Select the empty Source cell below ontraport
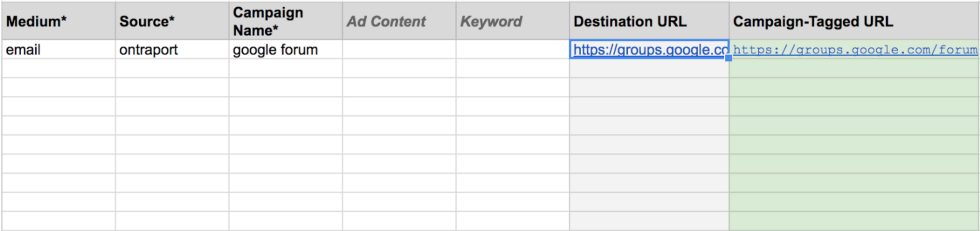Viewport: 980px width, 231px height. (x=172, y=68)
